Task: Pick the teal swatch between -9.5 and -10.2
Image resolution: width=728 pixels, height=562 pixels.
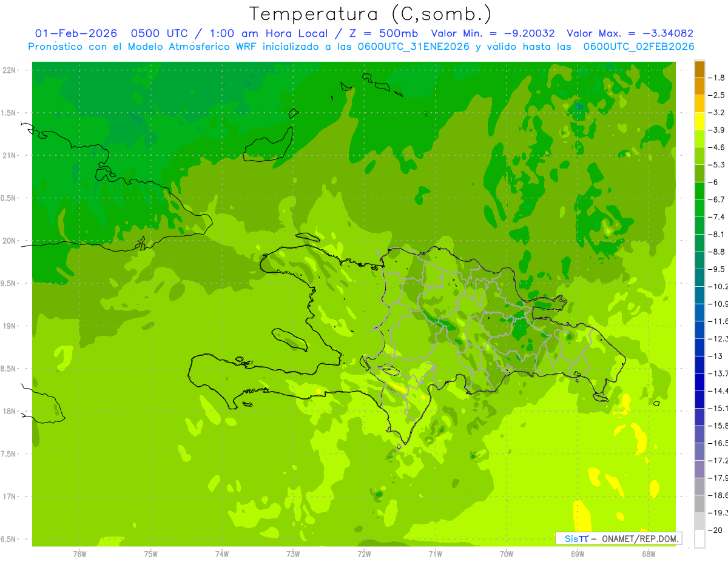Action: (699, 278)
